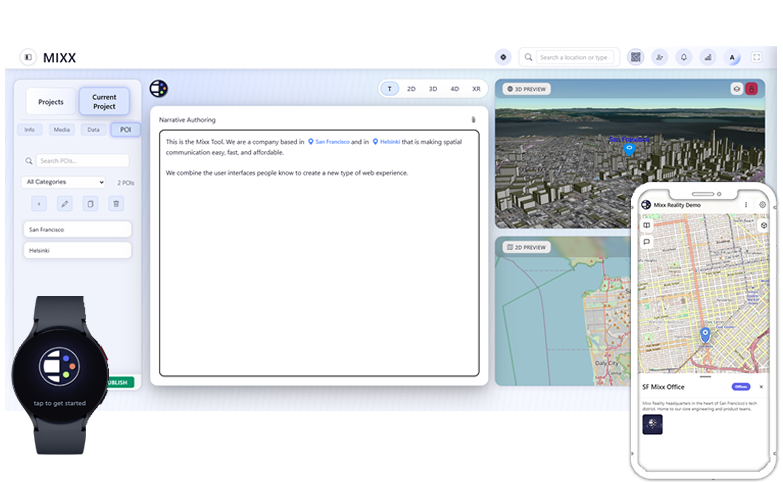Image resolution: width=783 pixels, height=482 pixels.
Task: Click the SF Mixx Office title
Action: point(663,387)
